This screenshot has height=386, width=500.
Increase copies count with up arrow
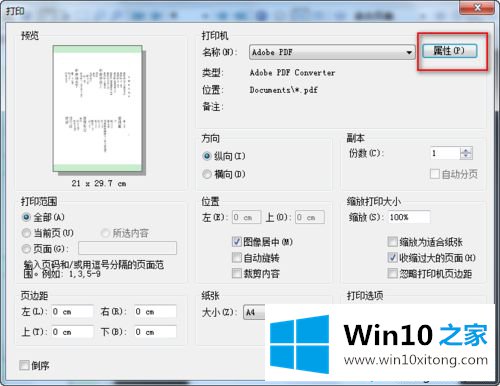point(466,150)
